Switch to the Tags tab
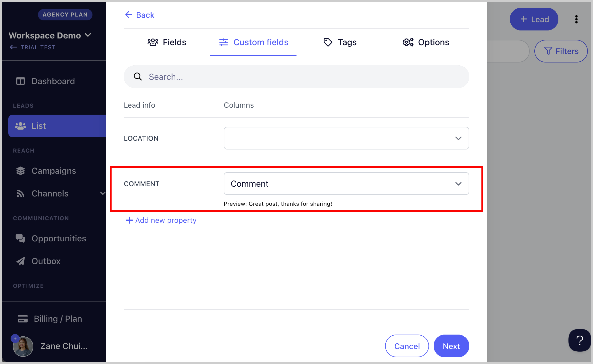Viewport: 593px width, 364px height. pos(340,42)
